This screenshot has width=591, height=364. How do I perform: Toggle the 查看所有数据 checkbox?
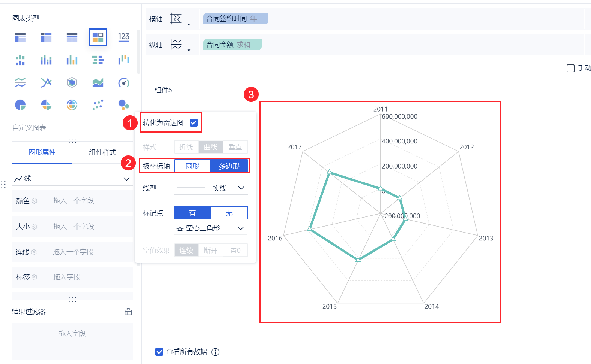tap(159, 352)
